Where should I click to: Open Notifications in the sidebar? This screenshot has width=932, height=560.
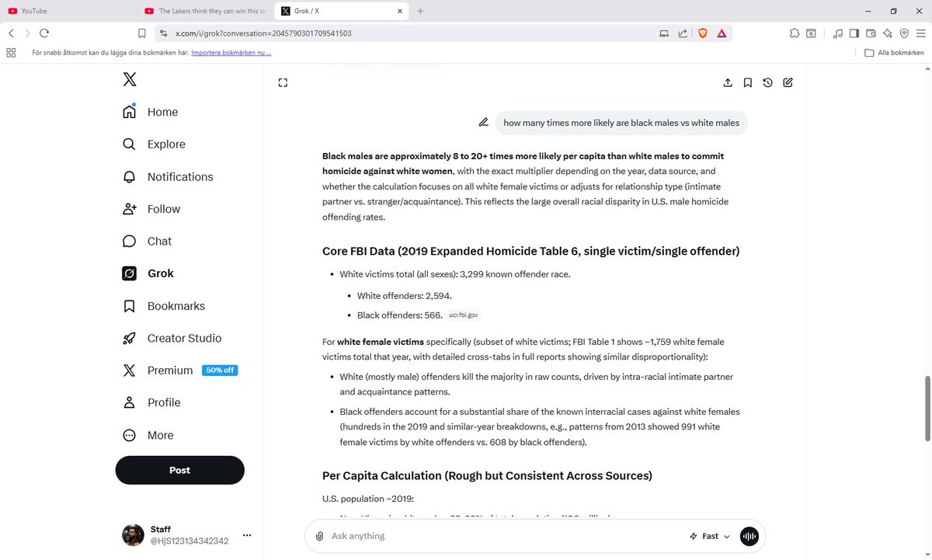point(169,177)
